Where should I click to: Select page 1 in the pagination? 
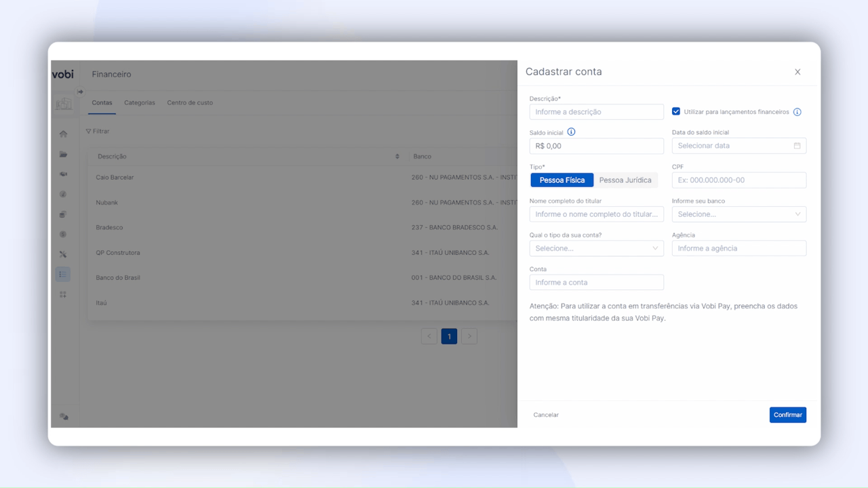coord(449,336)
